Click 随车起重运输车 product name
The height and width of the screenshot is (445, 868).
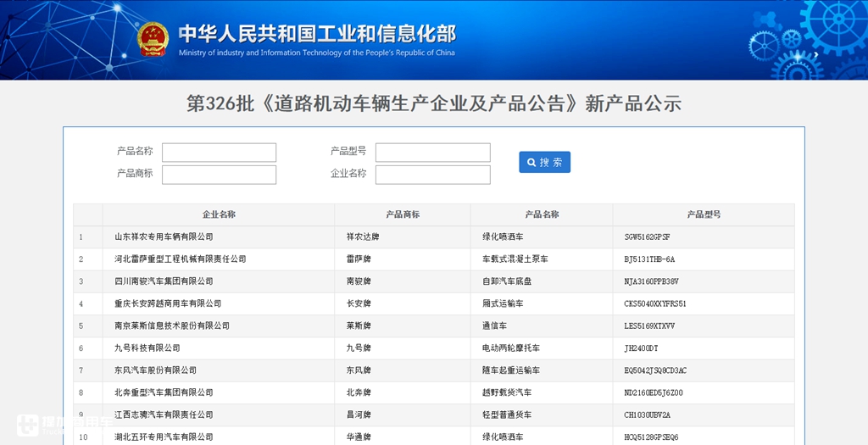coord(511,370)
